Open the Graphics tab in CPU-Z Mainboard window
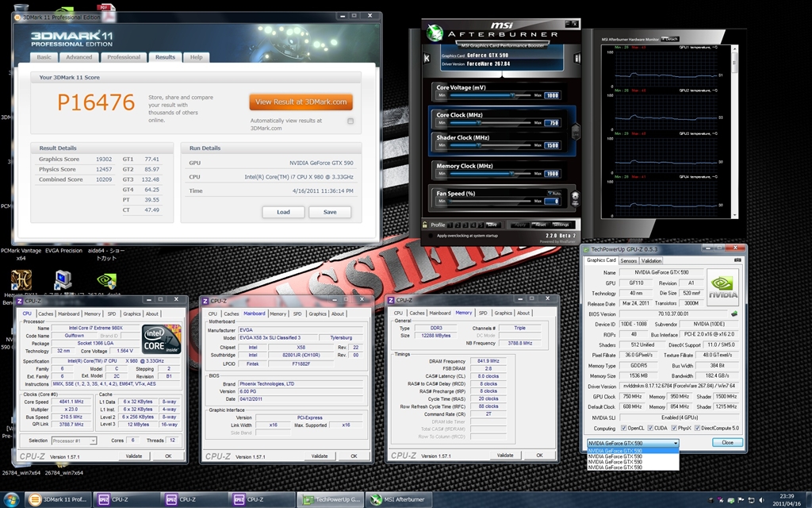The image size is (812, 508). tap(317, 314)
